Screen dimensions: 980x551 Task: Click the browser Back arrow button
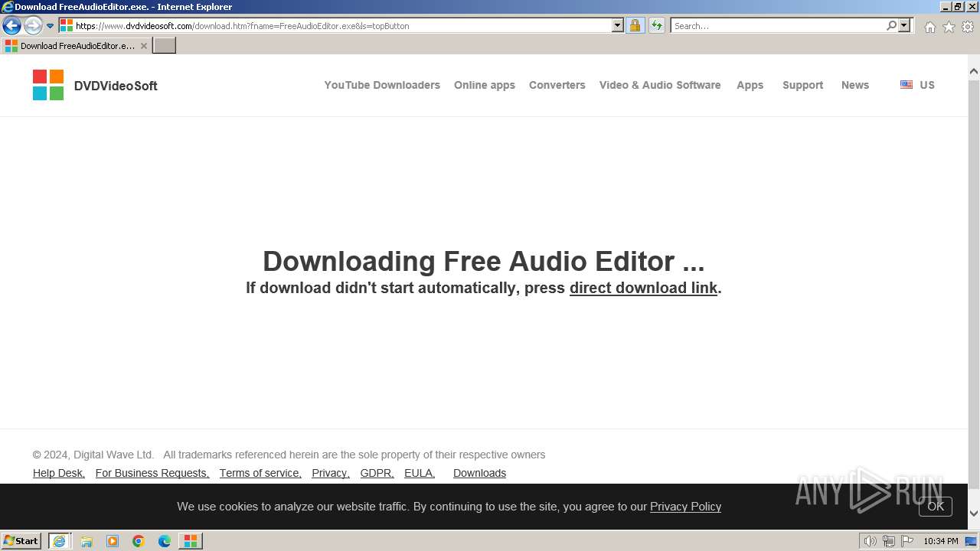point(11,26)
